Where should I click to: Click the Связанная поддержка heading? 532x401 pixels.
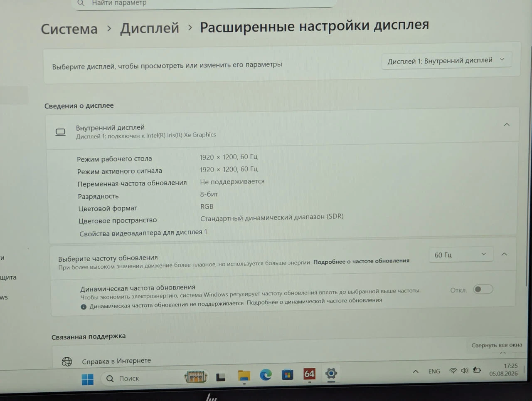[x=89, y=336]
